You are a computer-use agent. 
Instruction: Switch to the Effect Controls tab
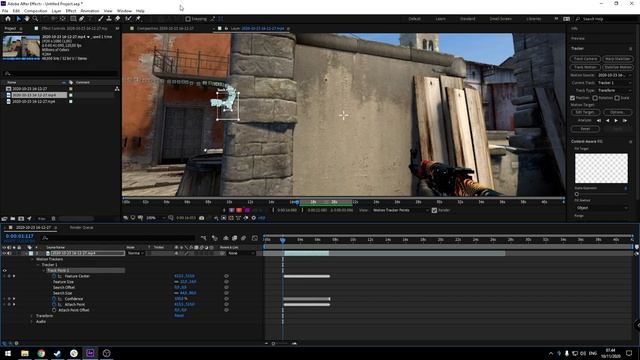[x=75, y=29]
